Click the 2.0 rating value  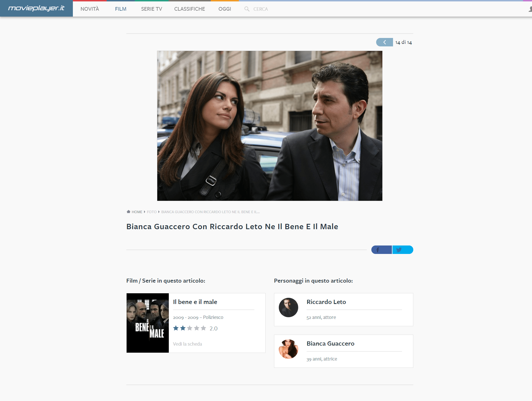[x=214, y=328]
